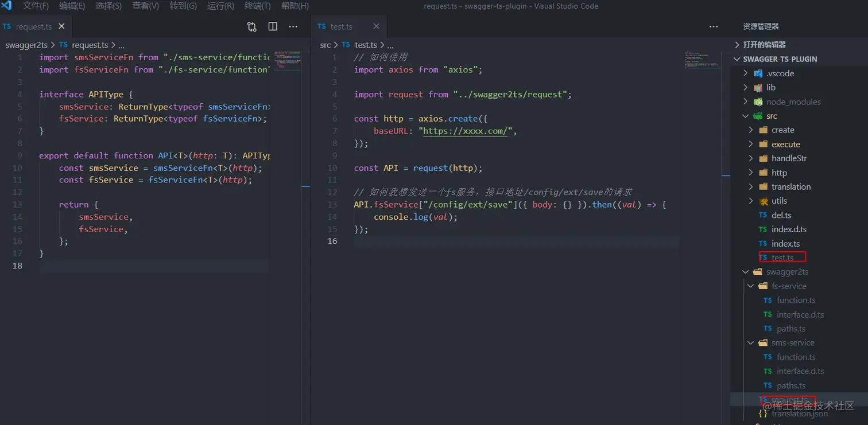Open the 文件(F) menu
868x425 pixels.
click(x=36, y=6)
